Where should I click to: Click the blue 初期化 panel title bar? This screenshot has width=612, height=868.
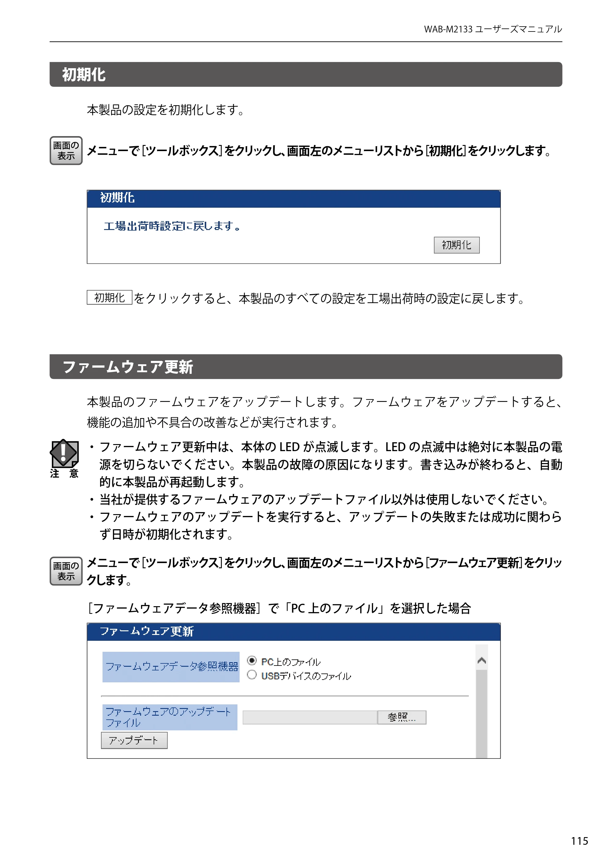coord(293,199)
